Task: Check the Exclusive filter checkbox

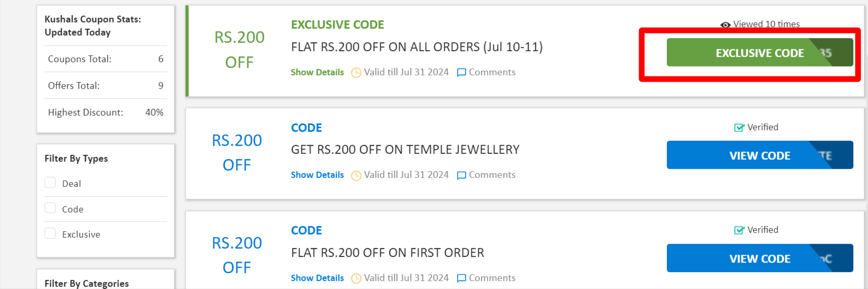Action: [x=50, y=234]
